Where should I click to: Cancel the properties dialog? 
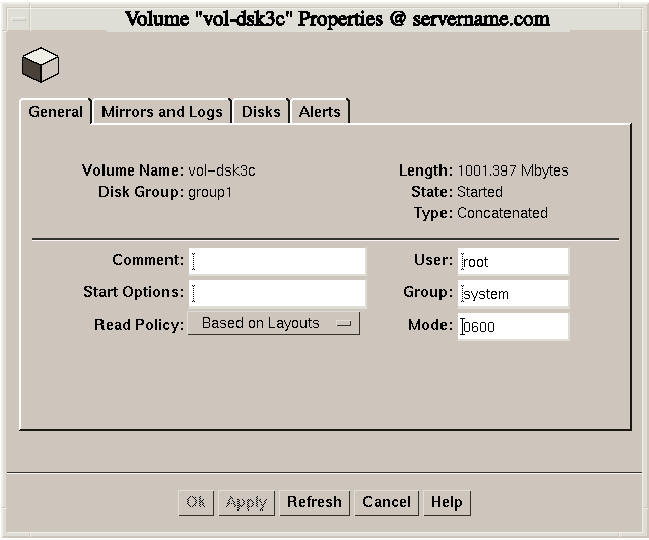[x=387, y=502]
